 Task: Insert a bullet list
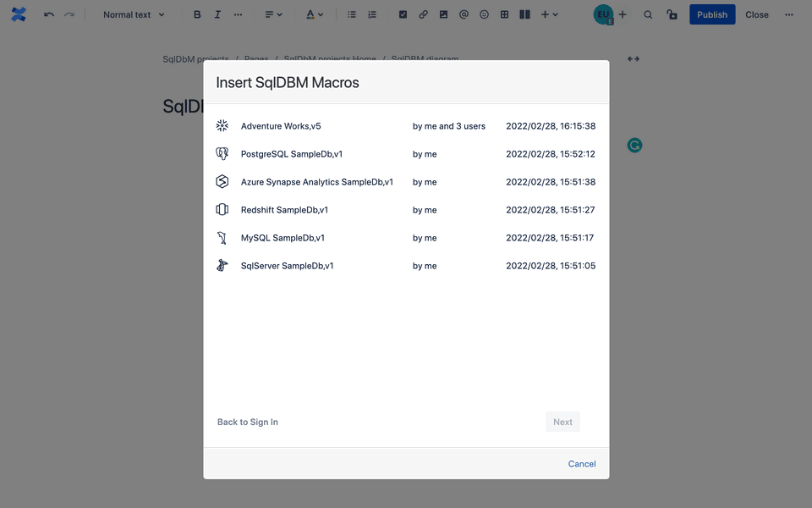(352, 14)
